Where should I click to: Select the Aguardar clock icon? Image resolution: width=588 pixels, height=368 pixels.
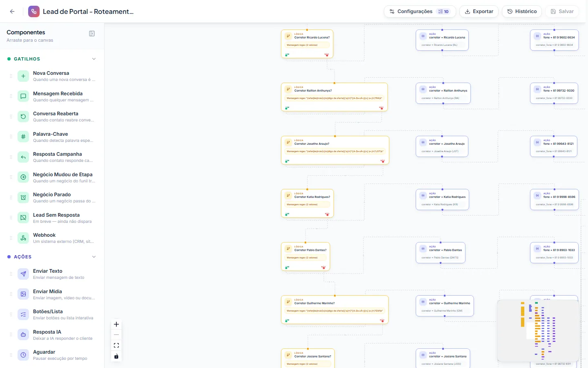[23, 355]
